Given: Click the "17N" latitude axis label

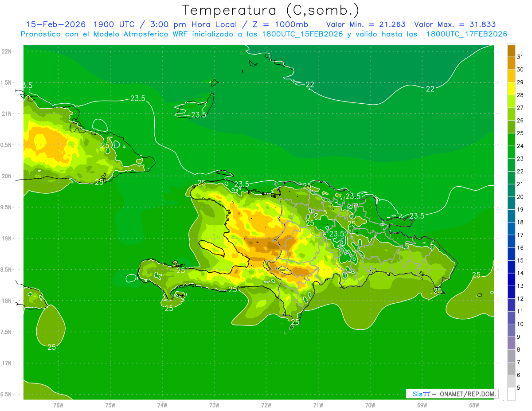Looking at the screenshot, I should pyautogui.click(x=7, y=363).
